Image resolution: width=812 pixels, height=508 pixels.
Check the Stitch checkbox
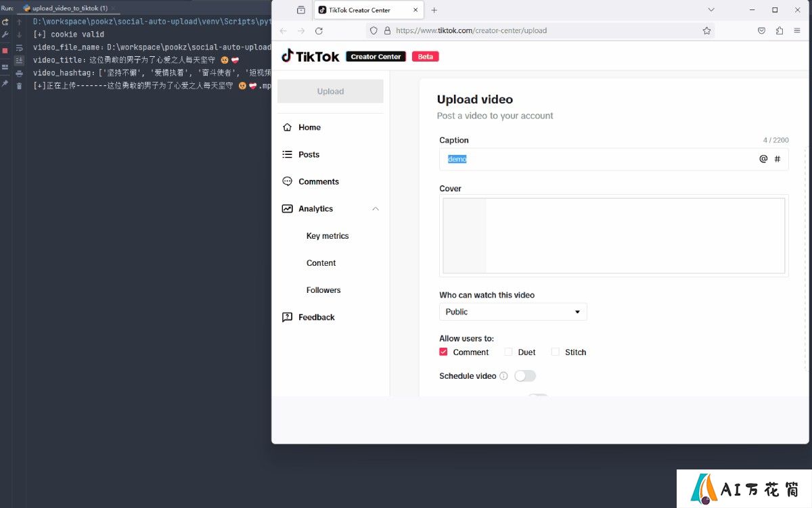pyautogui.click(x=556, y=352)
